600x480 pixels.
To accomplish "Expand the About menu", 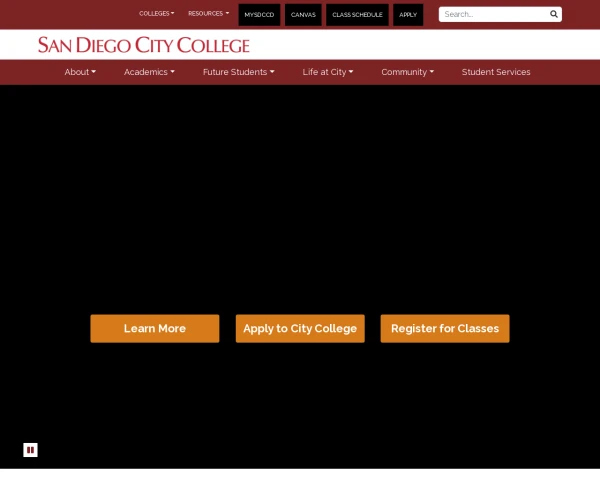I will (x=80, y=72).
